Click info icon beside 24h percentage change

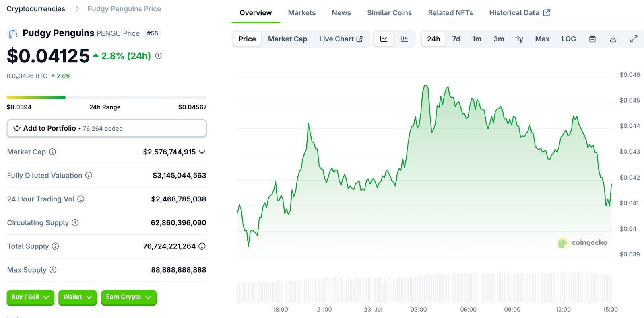[x=159, y=56]
